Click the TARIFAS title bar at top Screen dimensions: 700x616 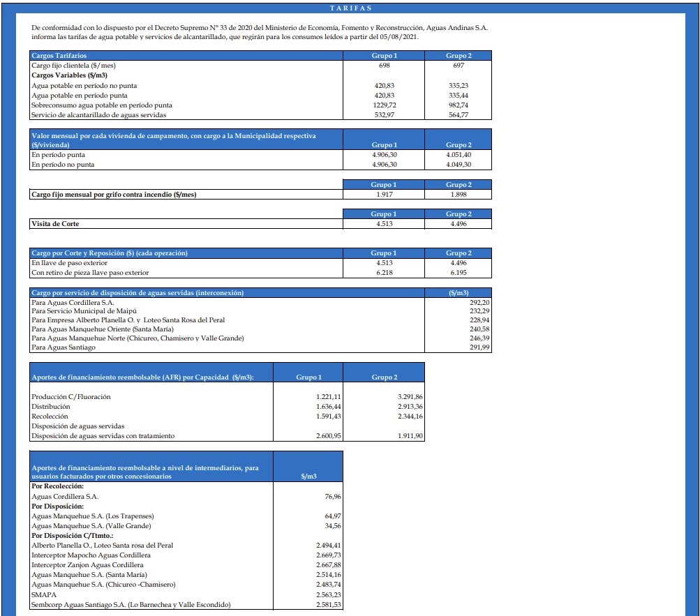tap(350, 8)
